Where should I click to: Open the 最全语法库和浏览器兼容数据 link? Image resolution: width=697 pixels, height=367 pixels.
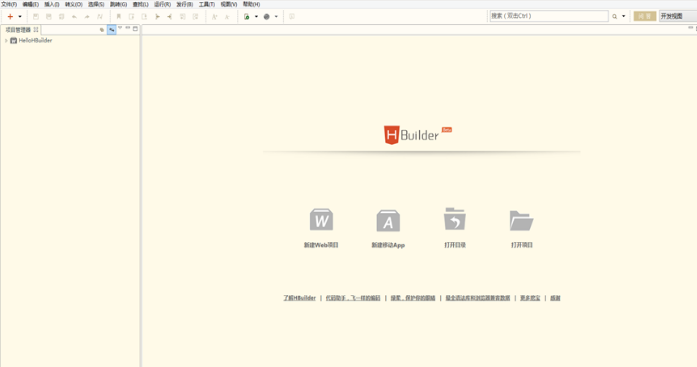tap(478, 298)
